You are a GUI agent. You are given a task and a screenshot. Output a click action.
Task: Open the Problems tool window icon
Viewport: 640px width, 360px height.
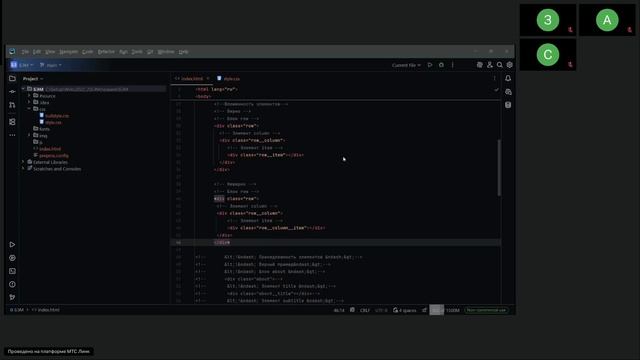tap(12, 284)
